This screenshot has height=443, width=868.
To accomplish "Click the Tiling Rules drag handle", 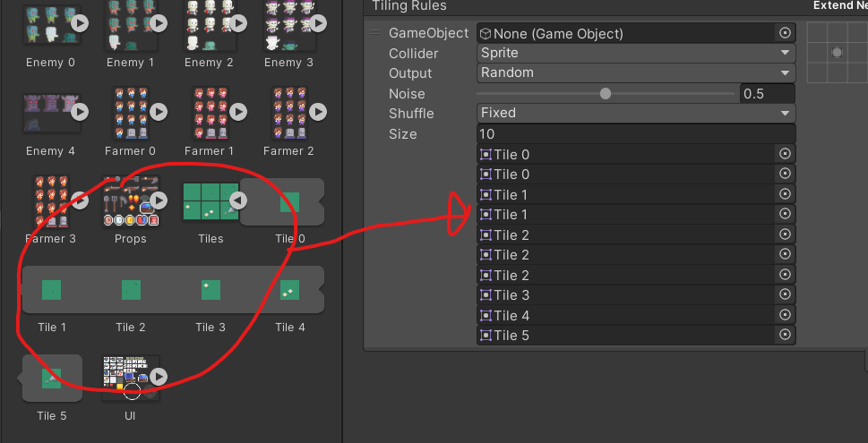I will pos(375,33).
